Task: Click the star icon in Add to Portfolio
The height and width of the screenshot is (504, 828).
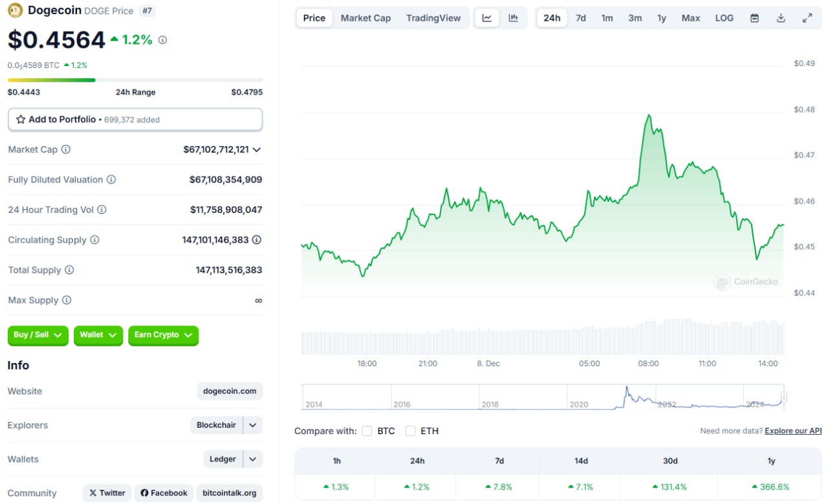Action: (x=21, y=120)
